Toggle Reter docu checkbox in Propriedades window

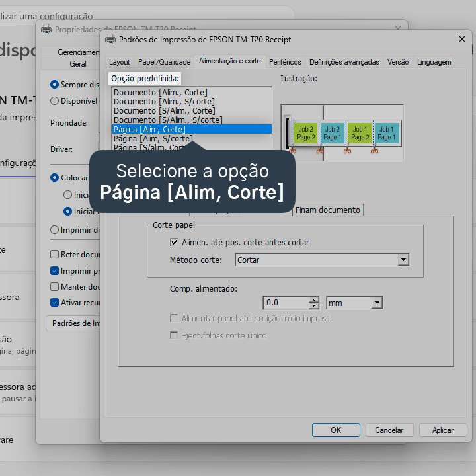click(54, 254)
